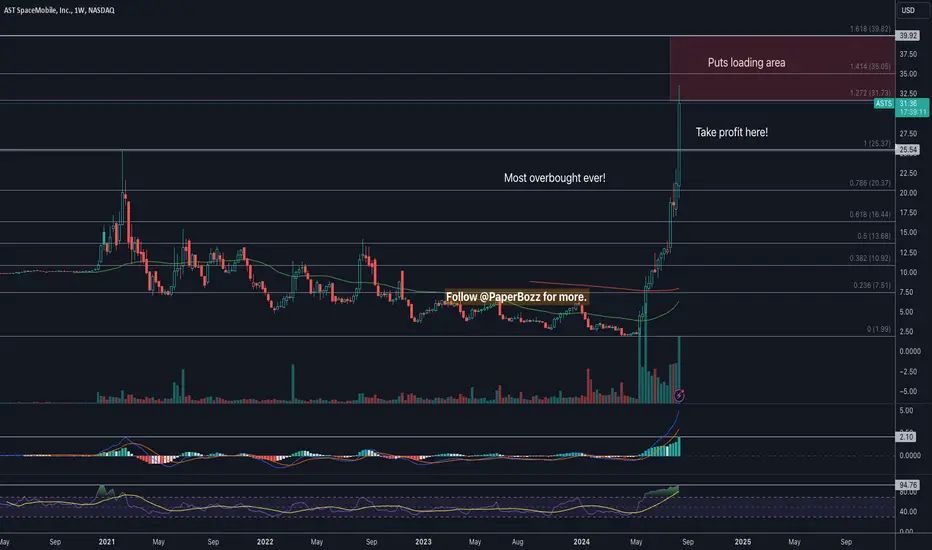Click the 94.76 RSI value tag
This screenshot has width=932, height=550.
908,485
